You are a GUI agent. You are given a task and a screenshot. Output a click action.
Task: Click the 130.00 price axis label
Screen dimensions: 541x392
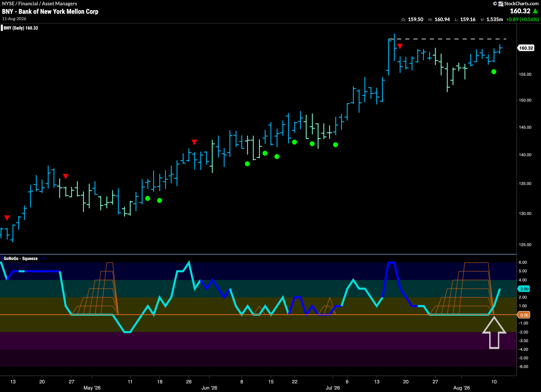525,214
